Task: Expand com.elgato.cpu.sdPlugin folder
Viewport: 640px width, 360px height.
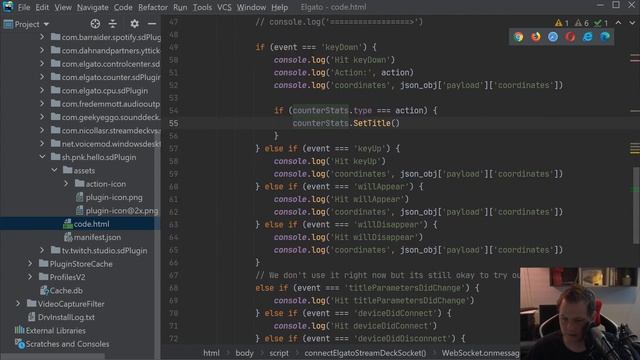Action: click(42, 90)
